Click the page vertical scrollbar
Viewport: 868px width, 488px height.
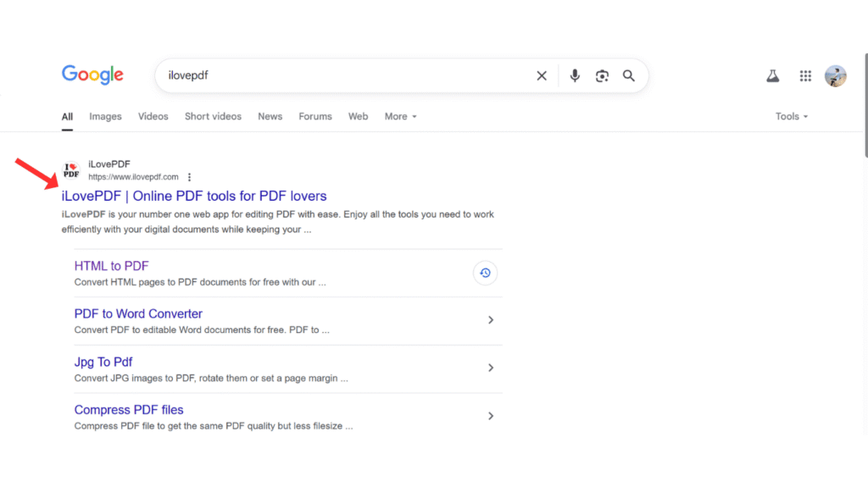(866, 105)
